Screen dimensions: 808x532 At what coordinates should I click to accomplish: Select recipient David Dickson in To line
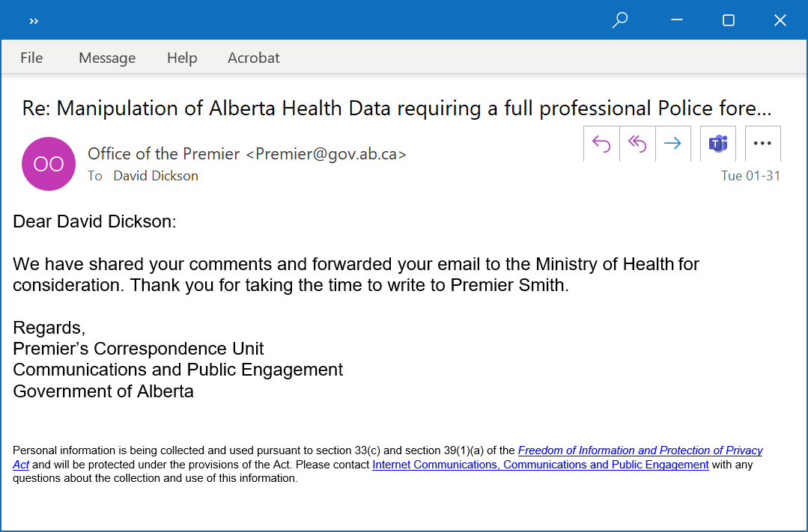(x=156, y=176)
